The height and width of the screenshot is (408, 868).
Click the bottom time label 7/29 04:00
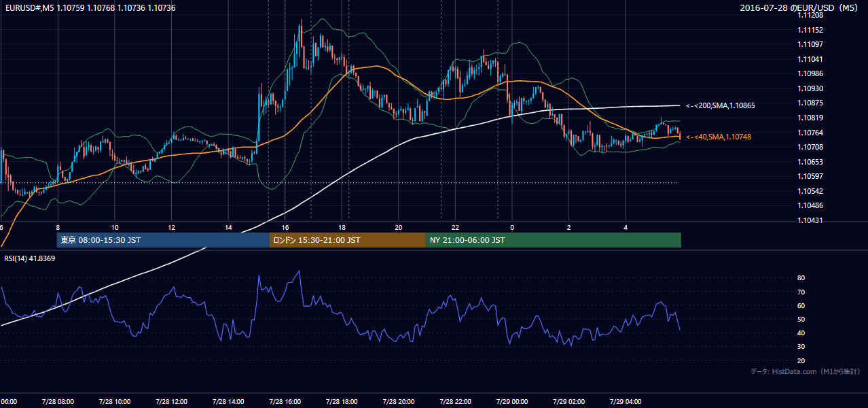click(x=626, y=401)
